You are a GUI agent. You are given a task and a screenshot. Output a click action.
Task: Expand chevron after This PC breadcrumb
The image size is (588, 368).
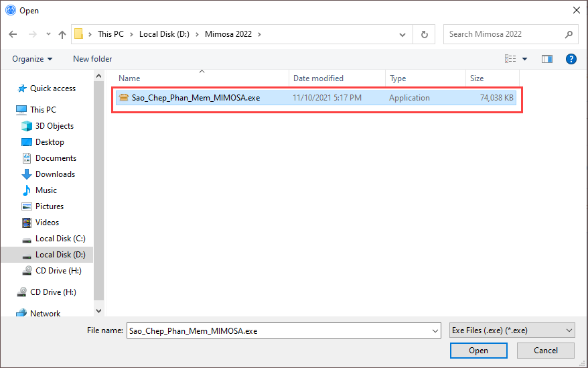(x=131, y=34)
